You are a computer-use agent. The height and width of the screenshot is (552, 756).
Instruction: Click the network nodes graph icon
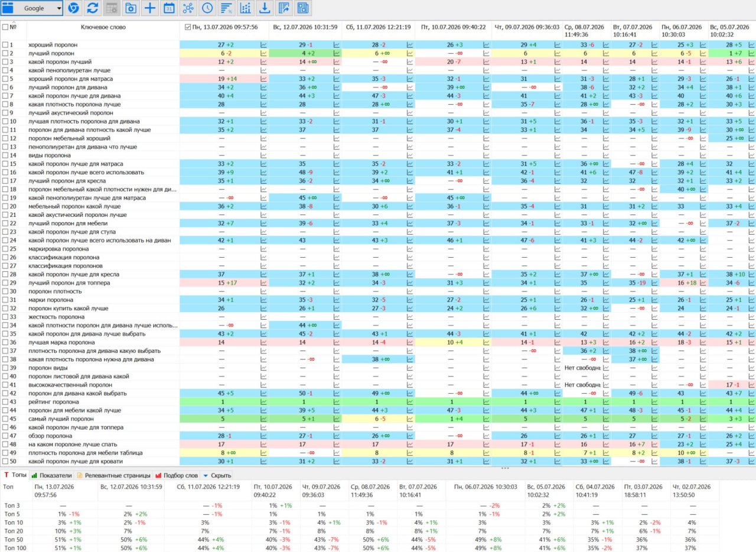pos(188,8)
